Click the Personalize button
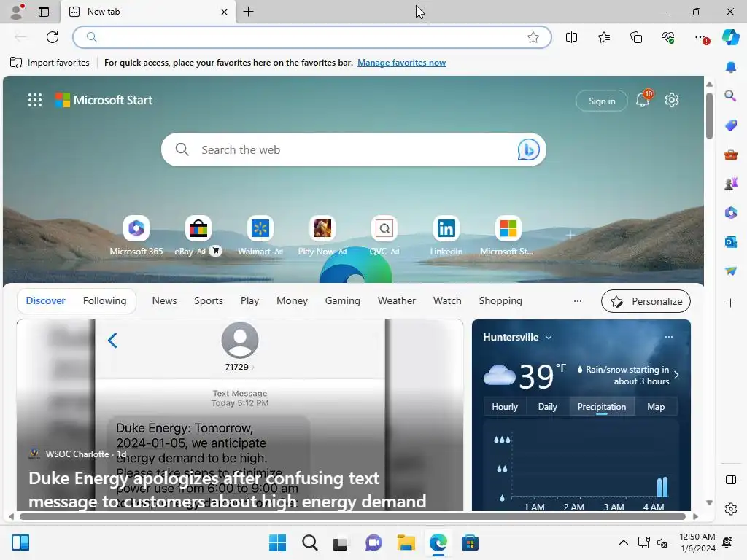Viewport: 747px width, 560px height. [646, 301]
